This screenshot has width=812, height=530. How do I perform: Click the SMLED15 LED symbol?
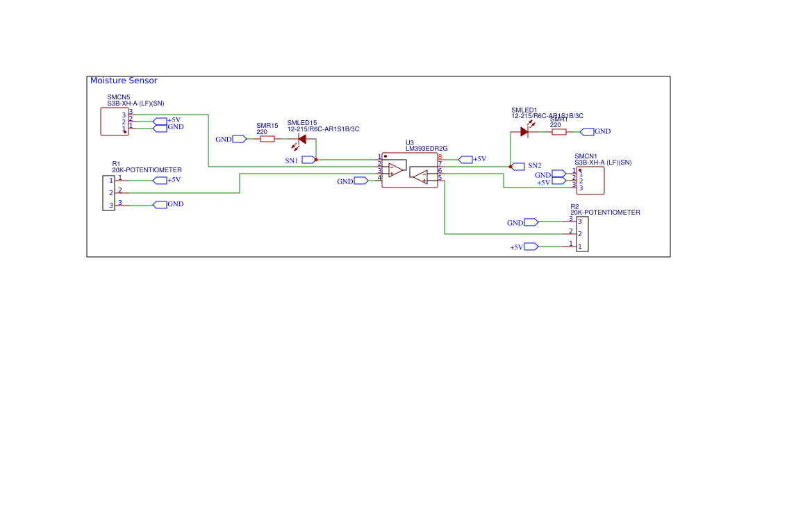point(300,141)
